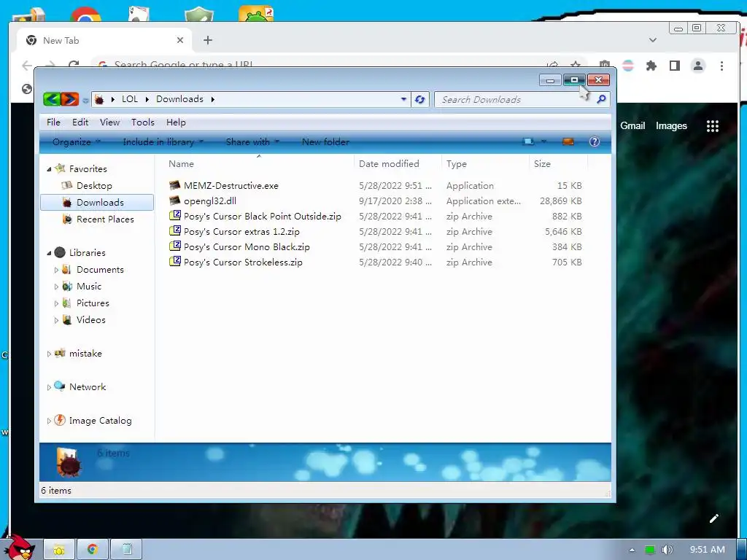Close the New Tab in Chrome
Screen dimensions: 747x560
click(180, 41)
